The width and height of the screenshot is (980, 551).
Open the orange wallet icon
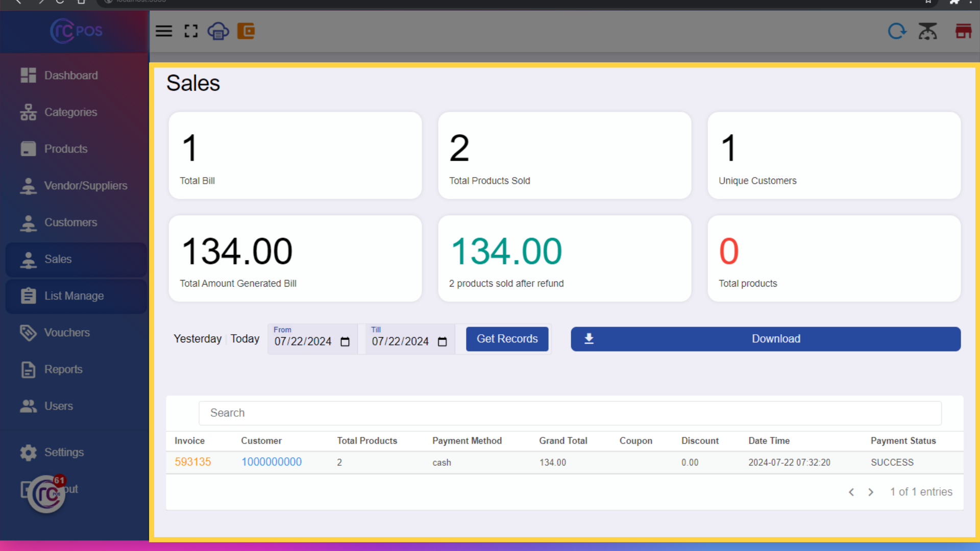[246, 31]
